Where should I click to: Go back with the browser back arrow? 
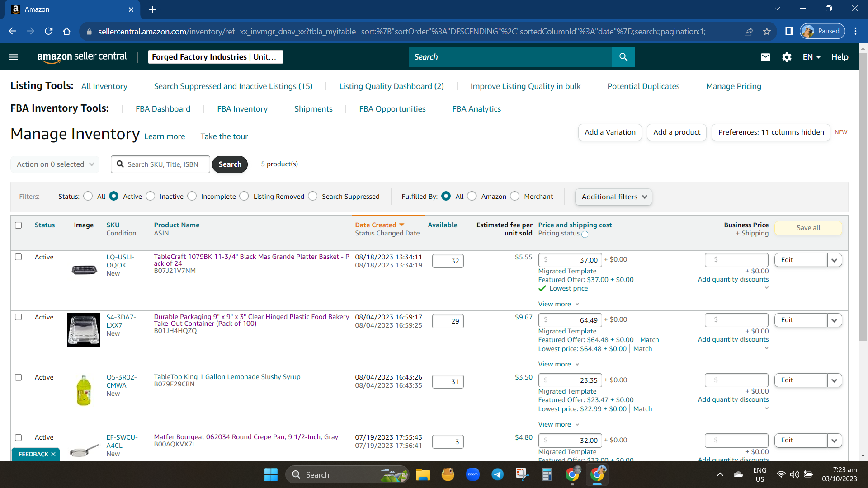(12, 31)
